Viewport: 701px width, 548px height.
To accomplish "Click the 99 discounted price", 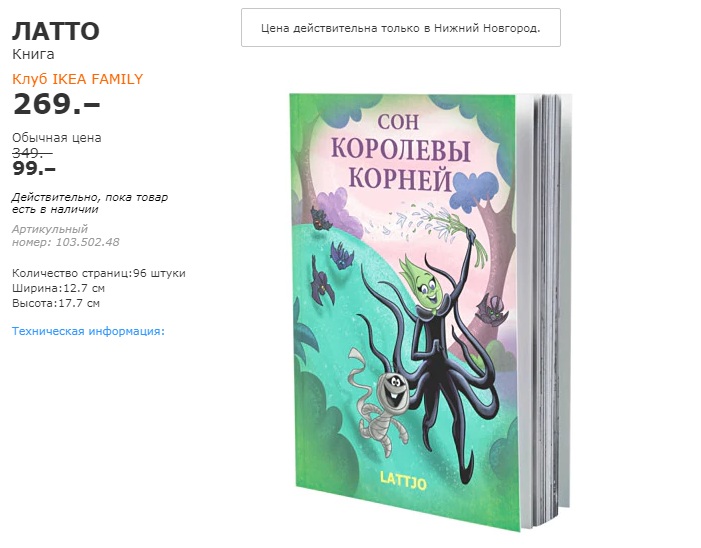I will pos(34,169).
